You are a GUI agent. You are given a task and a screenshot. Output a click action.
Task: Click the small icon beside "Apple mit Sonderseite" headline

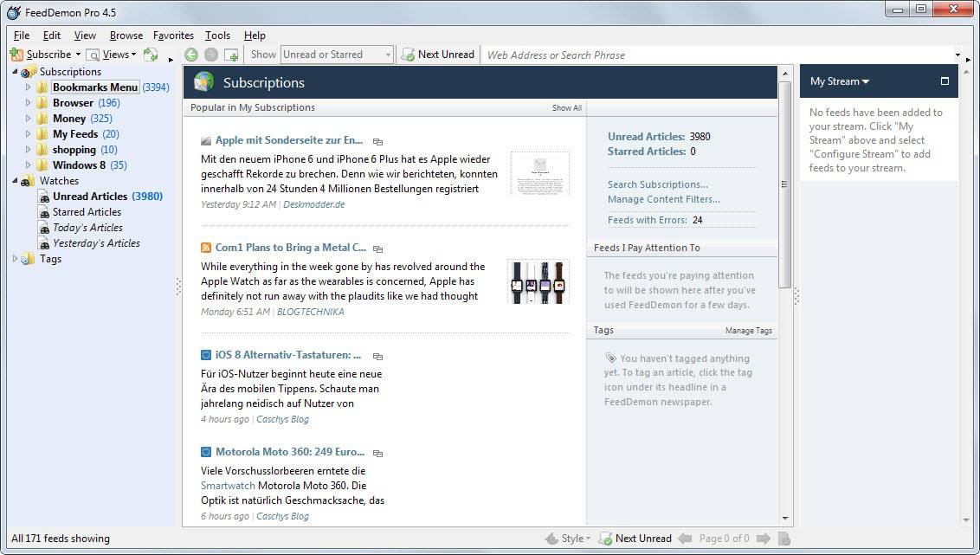(377, 142)
